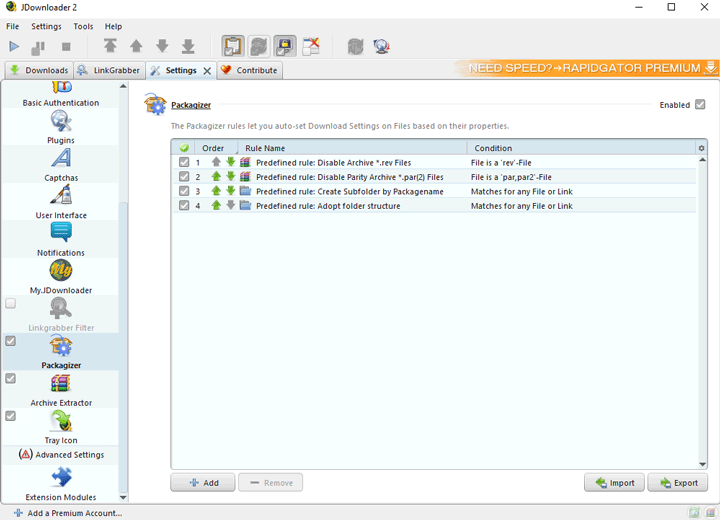Move rule 1 Archive rev Files down
This screenshot has width=720, height=520.
click(x=231, y=162)
